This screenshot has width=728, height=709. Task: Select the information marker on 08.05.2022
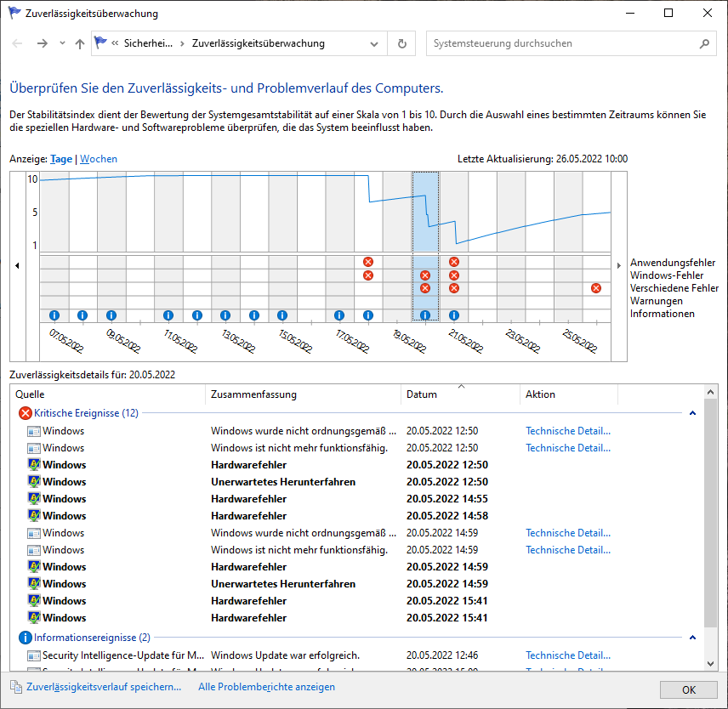point(82,315)
